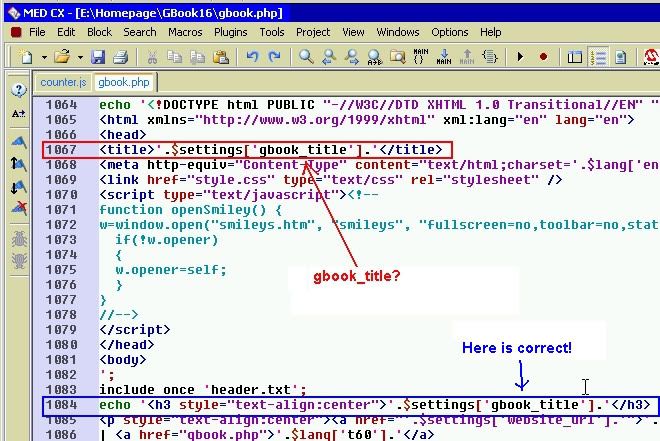Screen dimensions: 660x441
Task: Click the red document icon left of File
Action: point(16,32)
